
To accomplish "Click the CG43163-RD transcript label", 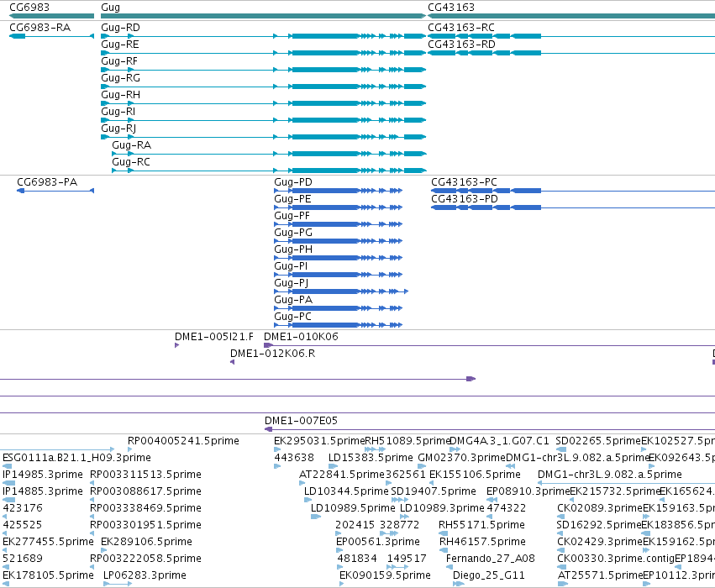I will click(x=461, y=45).
